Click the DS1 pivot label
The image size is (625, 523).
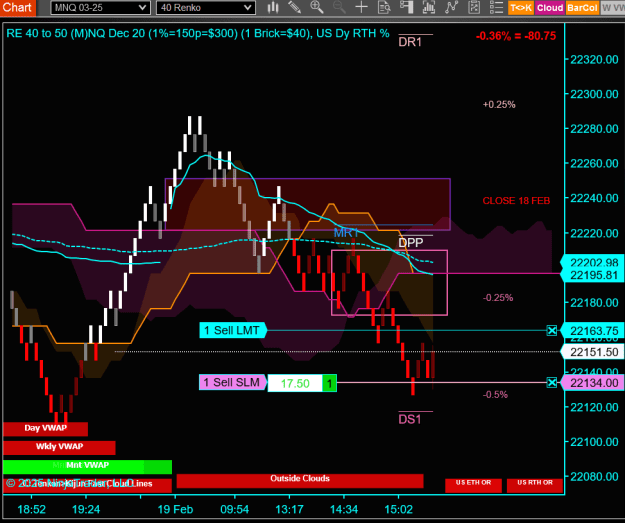pyautogui.click(x=410, y=419)
